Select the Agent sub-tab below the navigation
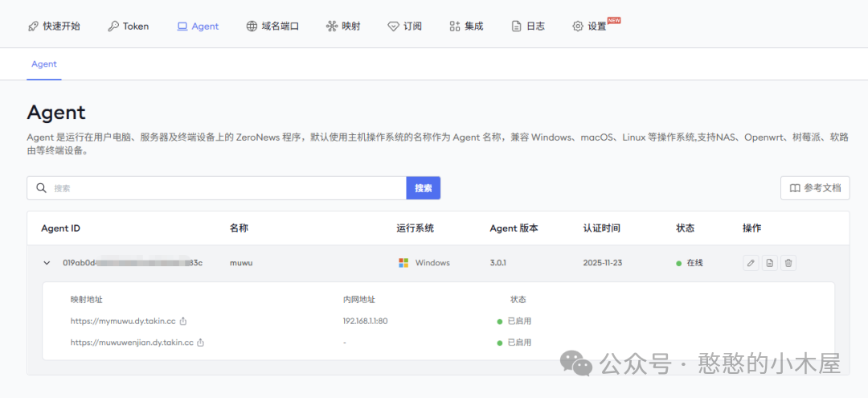The height and width of the screenshot is (398, 868). [x=44, y=64]
